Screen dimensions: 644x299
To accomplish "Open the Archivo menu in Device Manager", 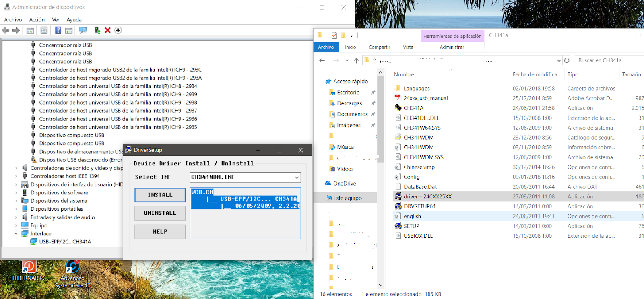I will [x=13, y=20].
